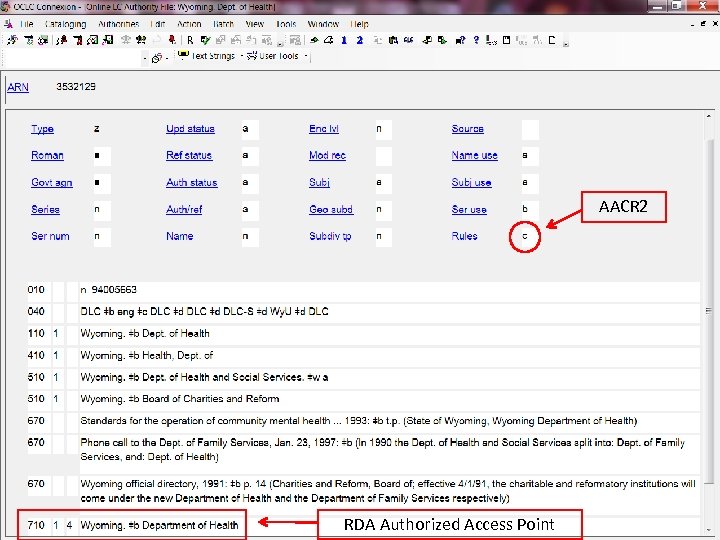Open the Help menu
The width and height of the screenshot is (720, 540).
(359, 24)
